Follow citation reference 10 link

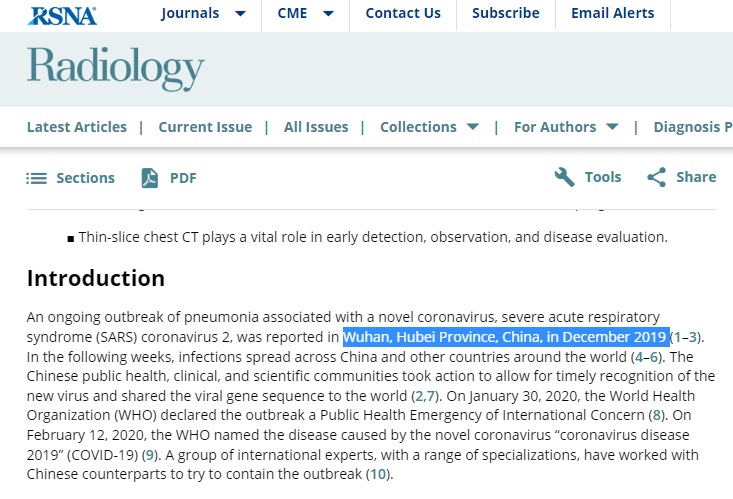click(x=378, y=474)
